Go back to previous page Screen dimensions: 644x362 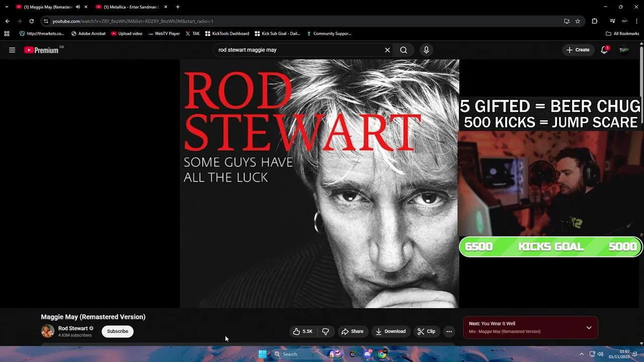(7, 21)
